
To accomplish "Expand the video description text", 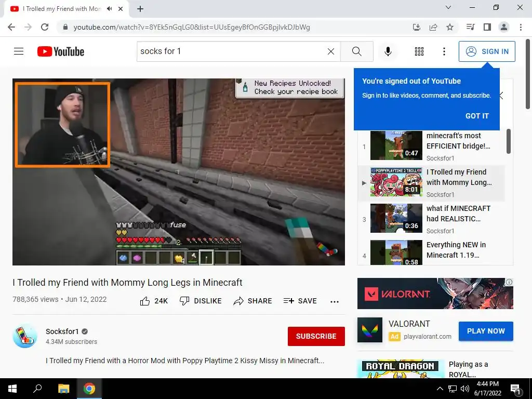I will click(x=185, y=361).
